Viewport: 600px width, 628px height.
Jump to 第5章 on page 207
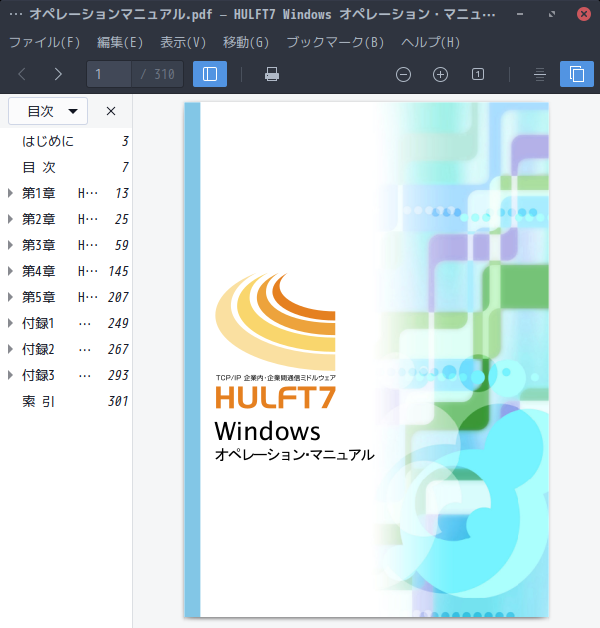66,297
